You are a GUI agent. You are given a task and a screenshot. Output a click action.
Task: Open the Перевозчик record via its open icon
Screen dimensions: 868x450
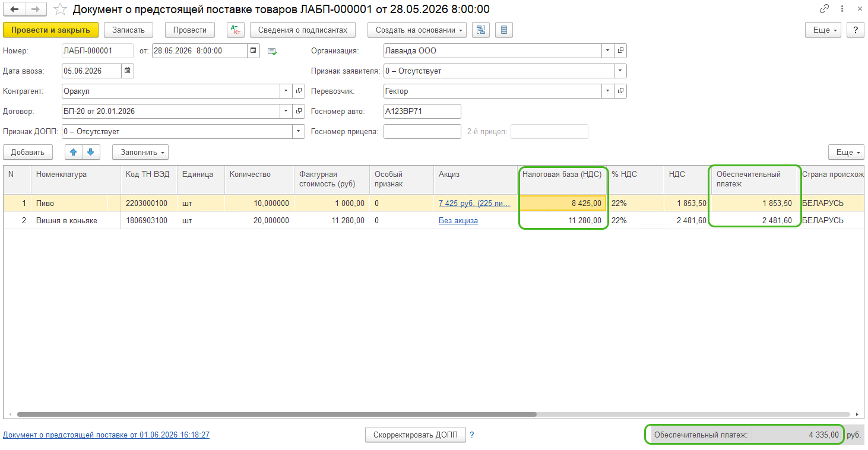[620, 91]
